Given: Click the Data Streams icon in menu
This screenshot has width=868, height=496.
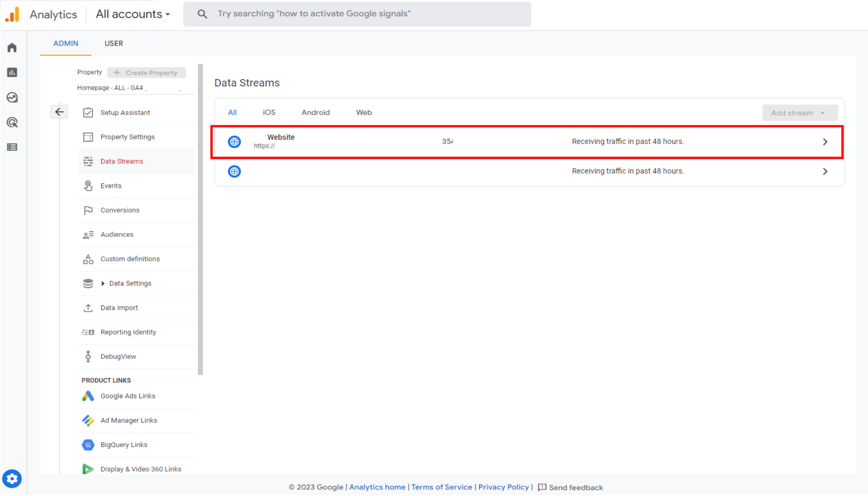Looking at the screenshot, I should click(88, 161).
